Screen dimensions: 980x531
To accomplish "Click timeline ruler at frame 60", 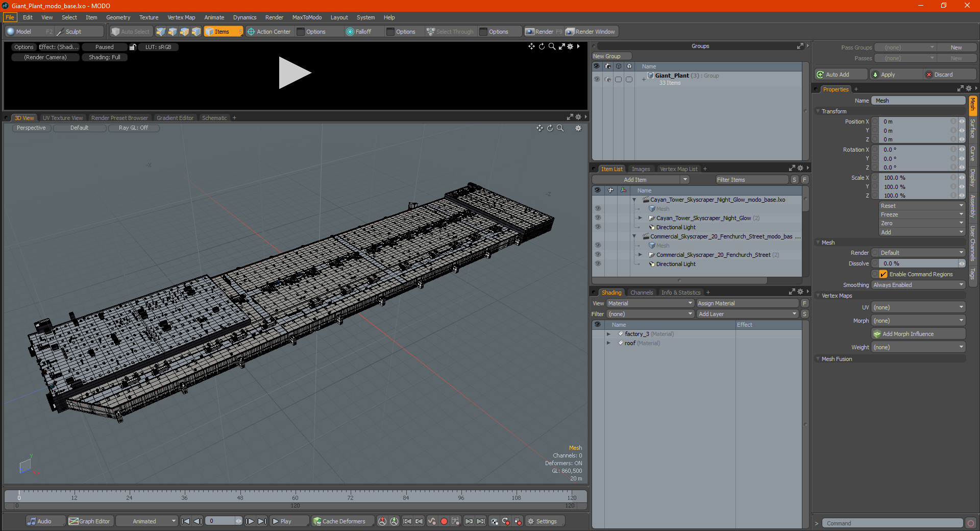I will coord(295,496).
